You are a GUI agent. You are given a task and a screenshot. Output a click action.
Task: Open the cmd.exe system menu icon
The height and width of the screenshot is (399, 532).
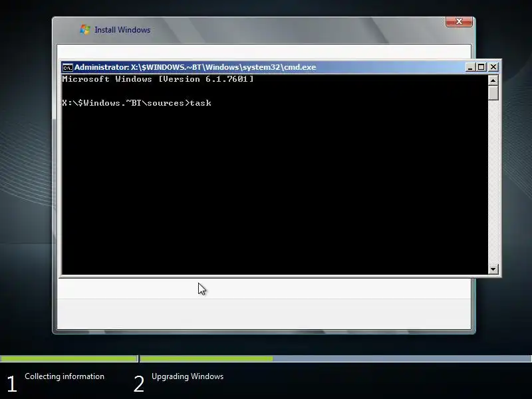point(68,68)
